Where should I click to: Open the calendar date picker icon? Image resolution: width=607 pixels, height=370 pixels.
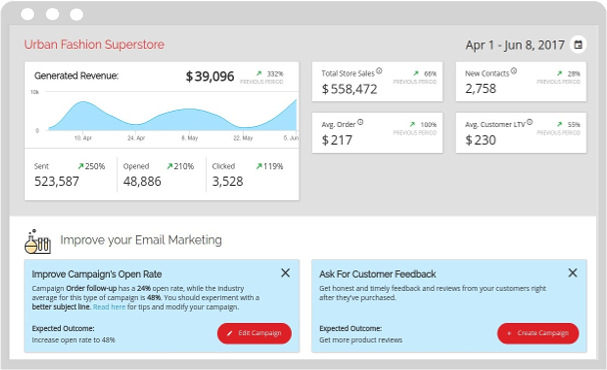pos(578,45)
